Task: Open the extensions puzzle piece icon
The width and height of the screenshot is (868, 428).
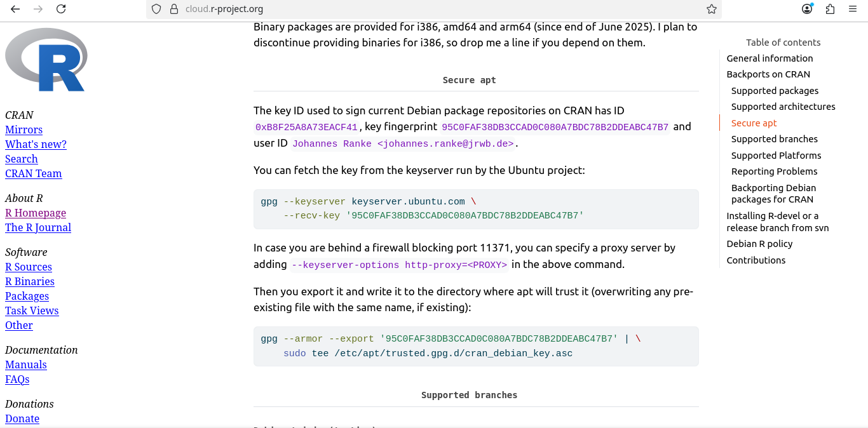Action: click(830, 9)
